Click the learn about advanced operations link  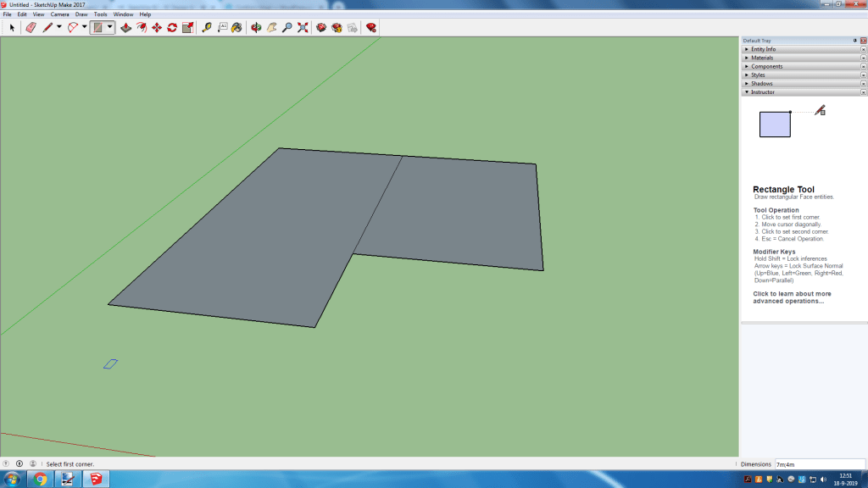point(792,297)
